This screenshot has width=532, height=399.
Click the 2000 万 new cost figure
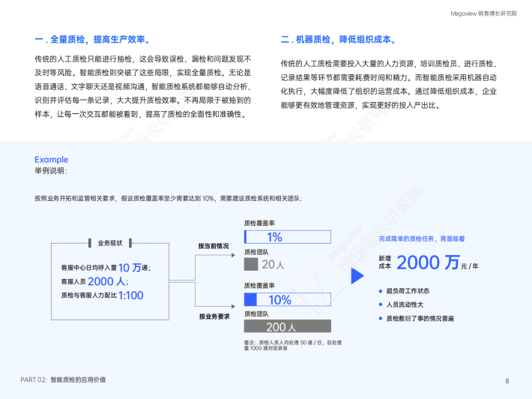(428, 262)
